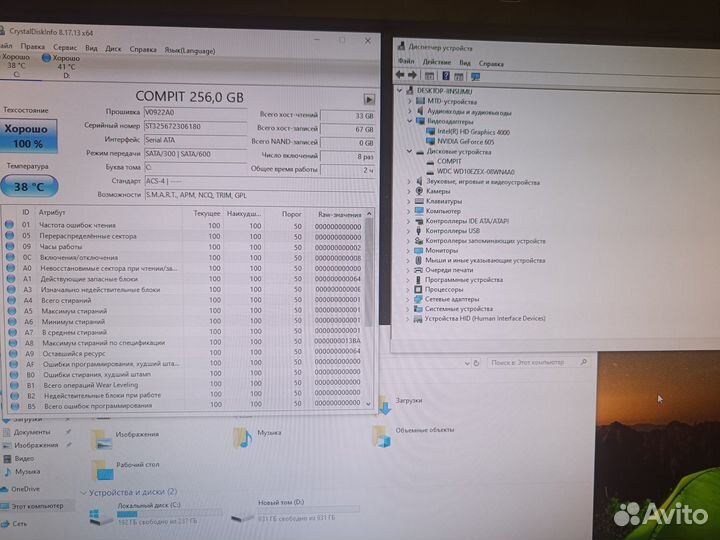Open the Вид menu in CrystalDiskInfo

point(91,48)
